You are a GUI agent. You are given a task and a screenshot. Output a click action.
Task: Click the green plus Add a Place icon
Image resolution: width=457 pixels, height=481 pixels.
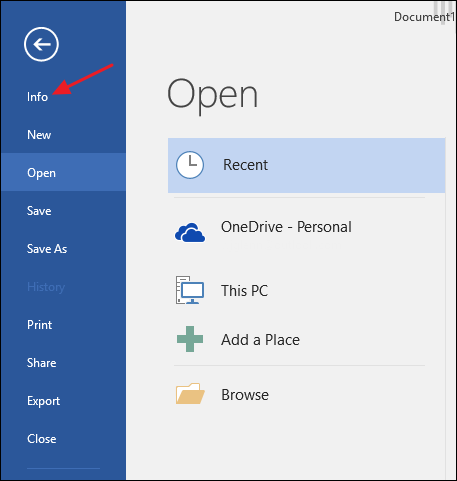190,339
